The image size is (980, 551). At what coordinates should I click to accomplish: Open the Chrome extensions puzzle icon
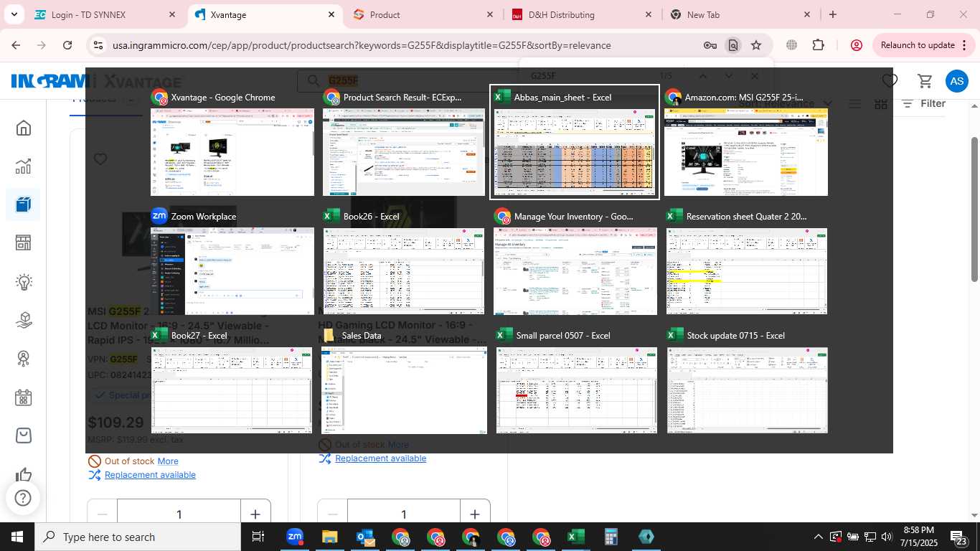click(819, 45)
